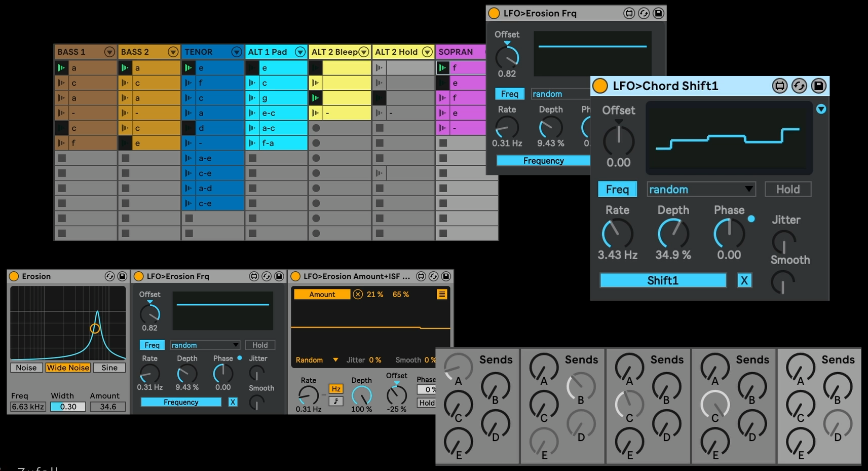
Task: Save preset in LFO>Chord Shift1 device
Action: pyautogui.click(x=818, y=86)
